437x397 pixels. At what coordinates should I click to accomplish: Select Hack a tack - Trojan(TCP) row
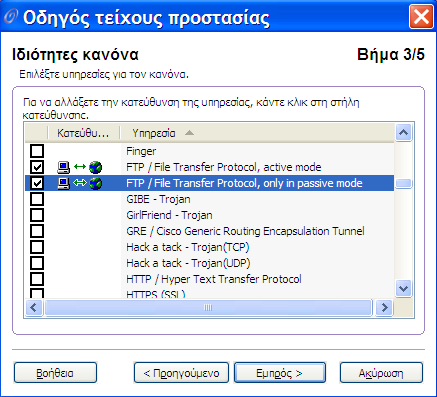pos(210,247)
